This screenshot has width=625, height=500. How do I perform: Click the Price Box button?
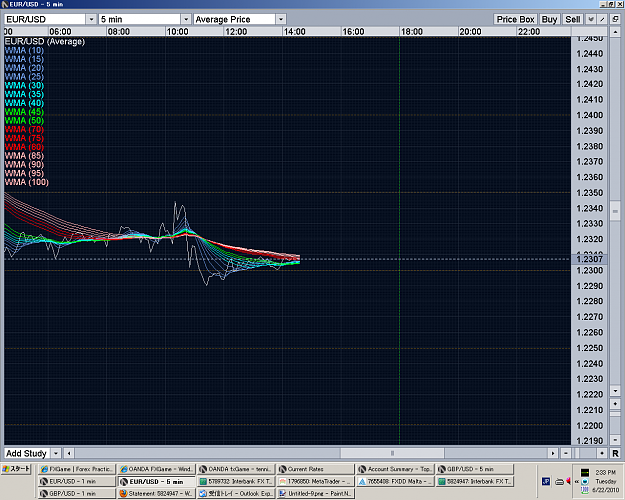point(515,19)
